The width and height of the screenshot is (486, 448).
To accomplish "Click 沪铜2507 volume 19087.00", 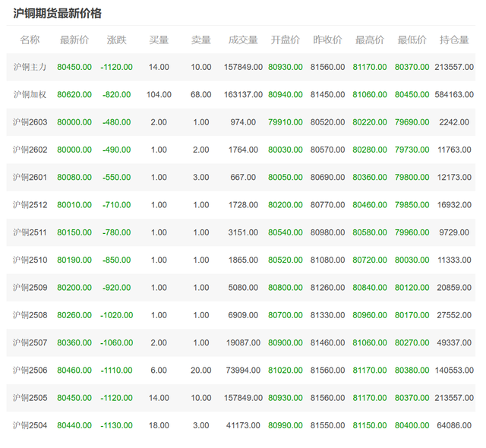I will (x=243, y=342).
